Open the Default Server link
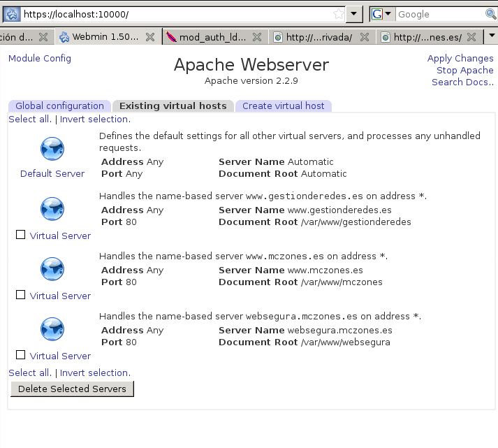 click(52, 174)
